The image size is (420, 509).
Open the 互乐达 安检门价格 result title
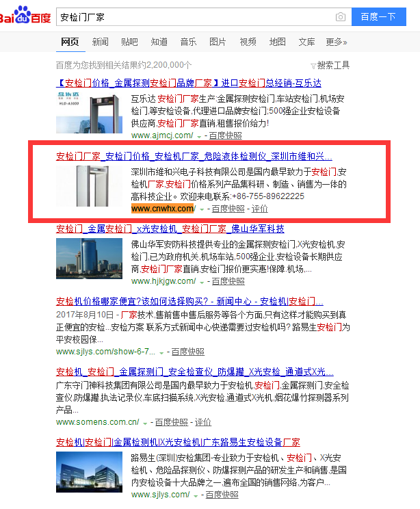pyautogui.click(x=189, y=83)
